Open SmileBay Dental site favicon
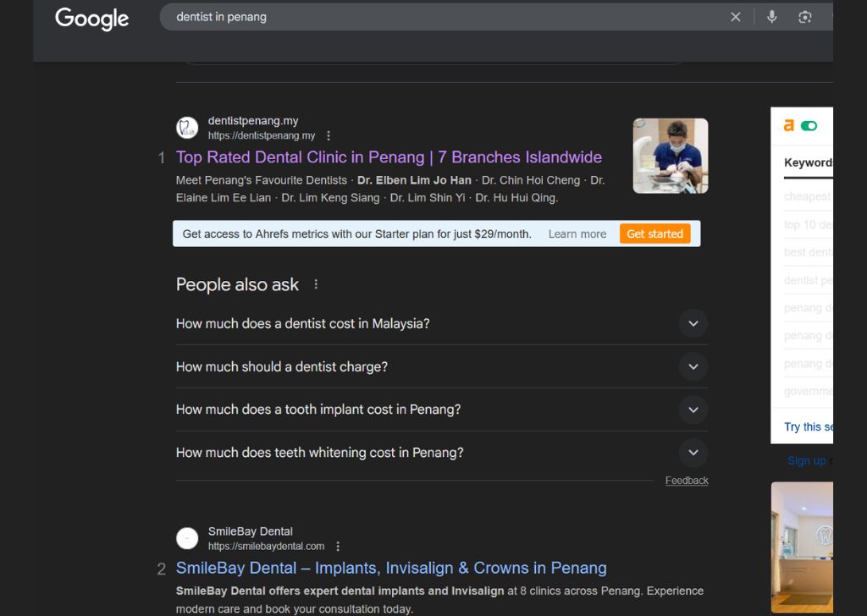Image resolution: width=867 pixels, height=616 pixels. (187, 538)
